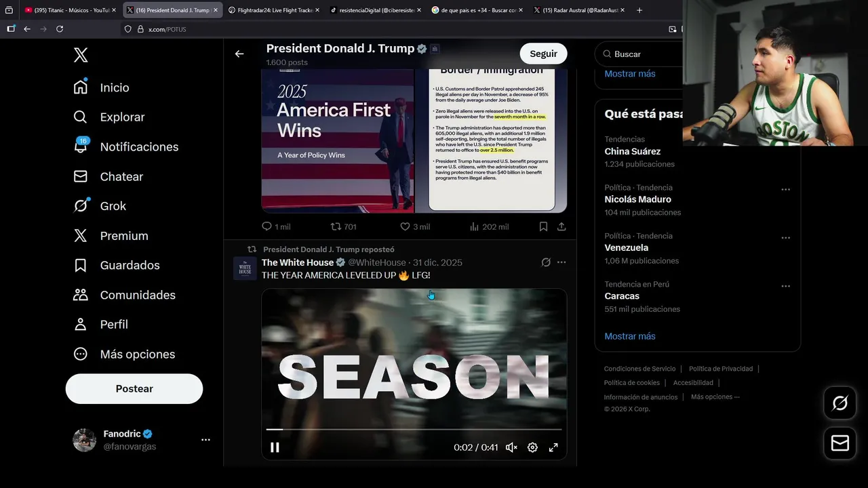The height and width of the screenshot is (488, 868).
Task: Click the x.com/POTUS address bar
Action: 393,29
